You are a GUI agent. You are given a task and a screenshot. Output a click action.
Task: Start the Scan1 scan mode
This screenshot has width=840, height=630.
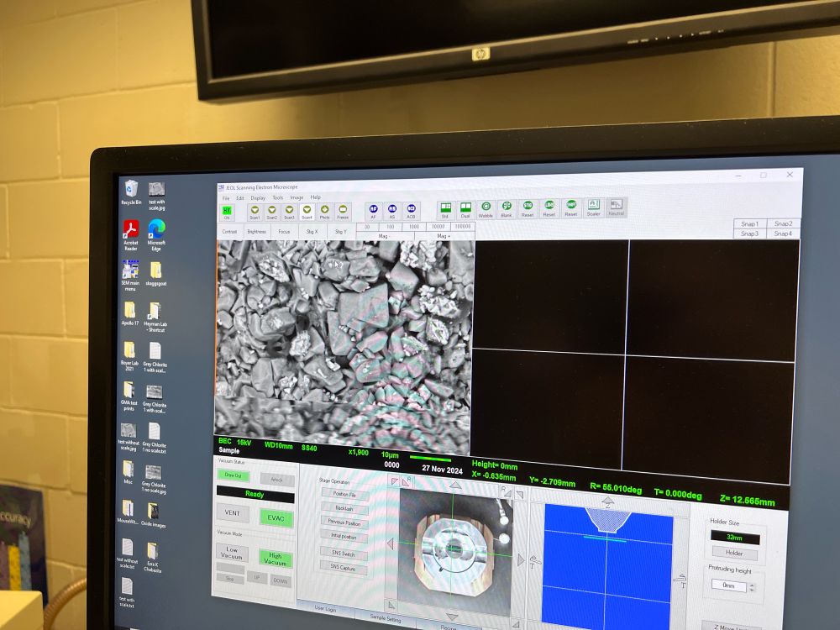pos(255,213)
